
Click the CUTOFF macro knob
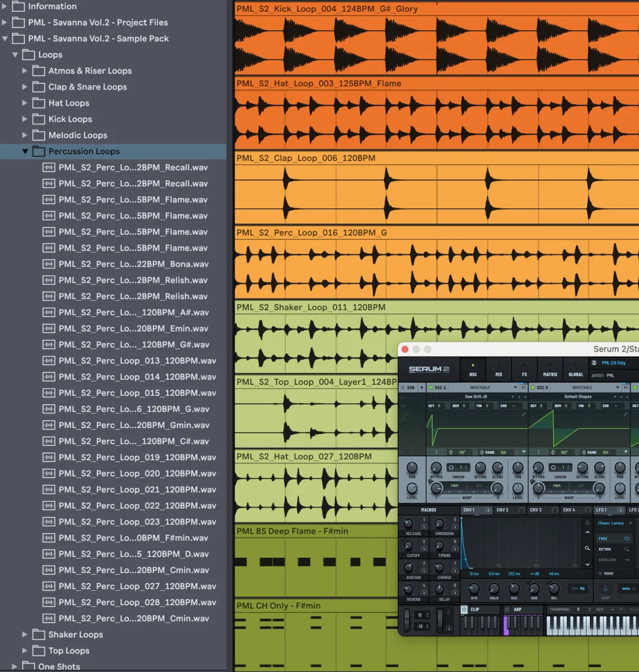[x=408, y=545]
